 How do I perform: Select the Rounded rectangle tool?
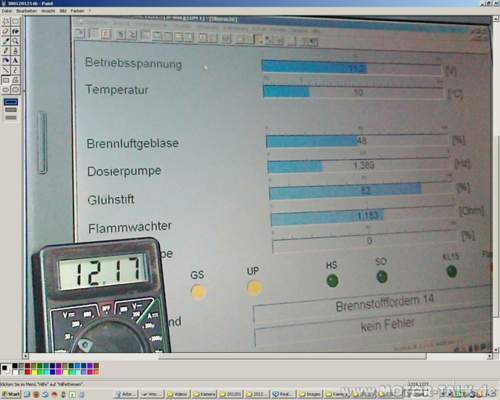tap(16, 89)
